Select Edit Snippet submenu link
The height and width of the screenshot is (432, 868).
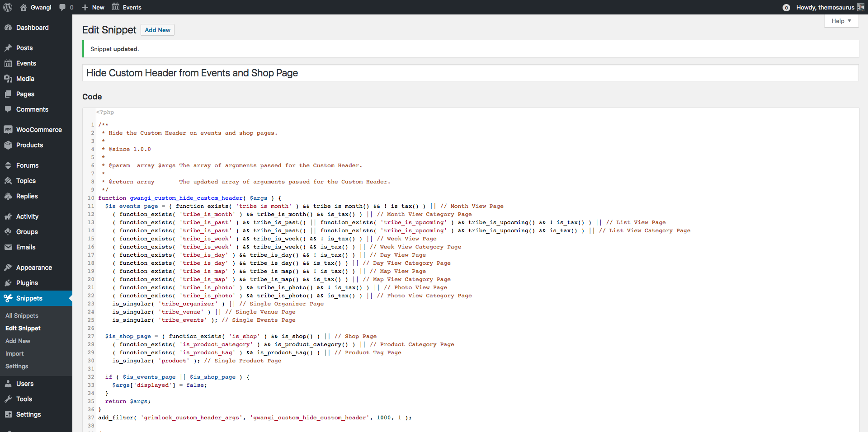pyautogui.click(x=23, y=328)
